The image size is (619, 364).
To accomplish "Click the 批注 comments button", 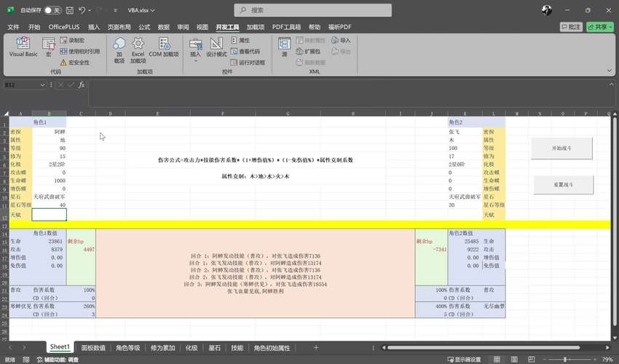I will (571, 27).
